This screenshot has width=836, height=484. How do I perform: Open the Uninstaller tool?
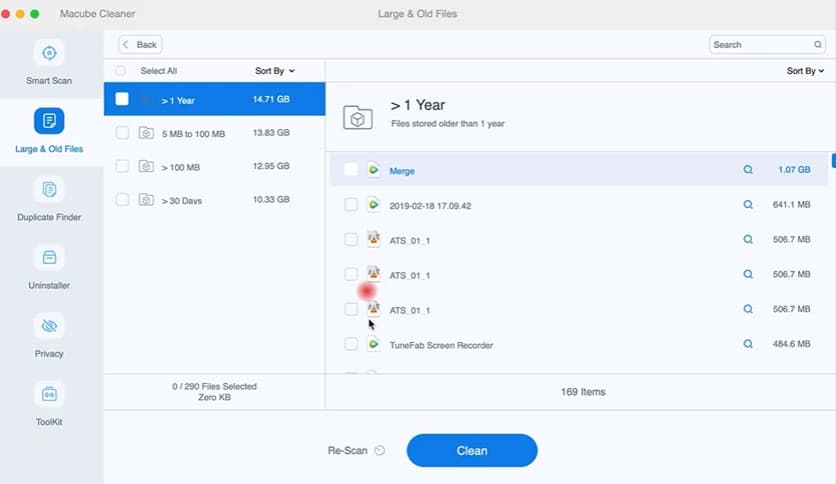point(49,266)
